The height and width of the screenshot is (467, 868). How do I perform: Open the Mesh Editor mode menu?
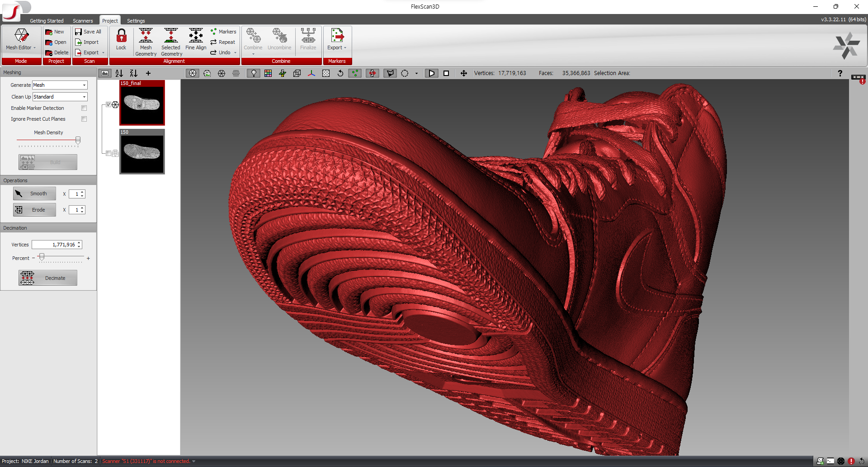coord(21,40)
